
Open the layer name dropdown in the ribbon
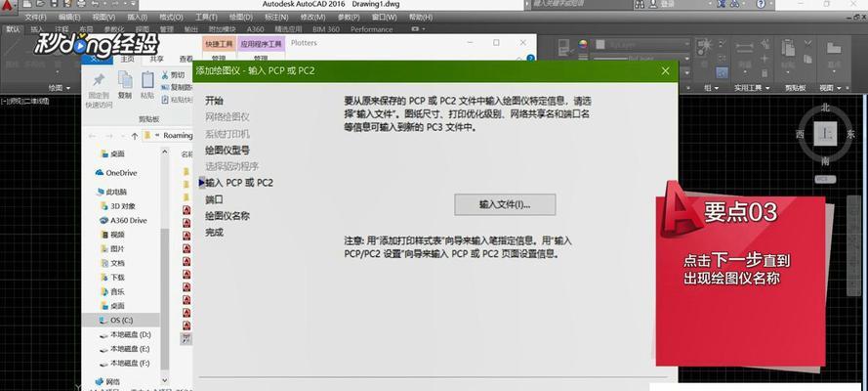(x=641, y=44)
